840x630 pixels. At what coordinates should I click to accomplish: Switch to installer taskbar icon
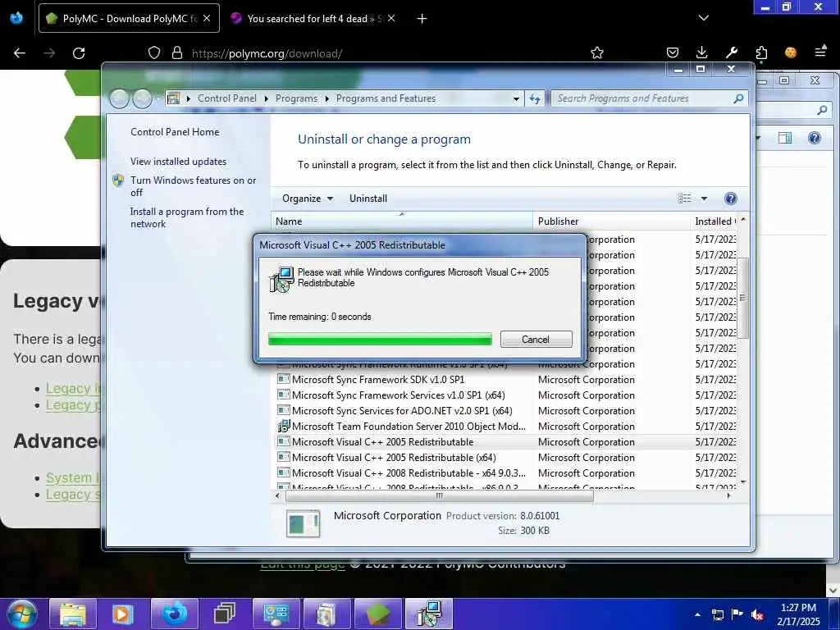[429, 614]
